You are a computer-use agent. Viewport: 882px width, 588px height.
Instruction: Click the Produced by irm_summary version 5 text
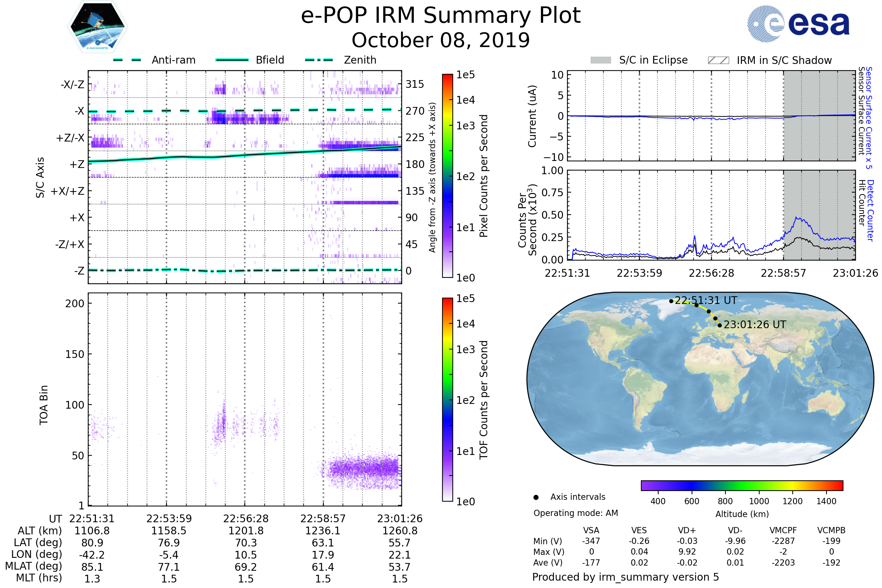click(x=625, y=577)
